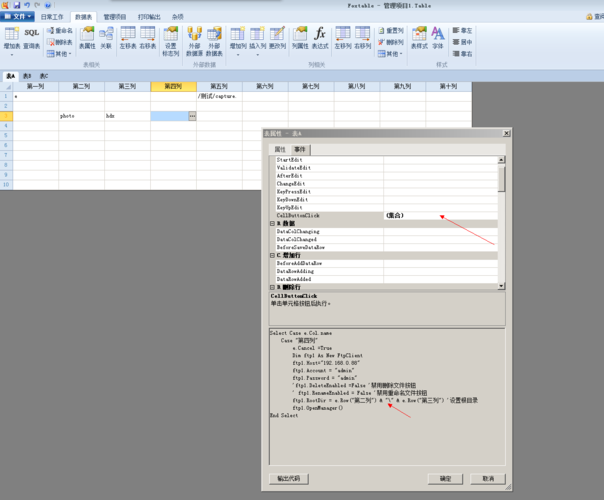The image size is (604, 500).
Task: Click the 表样式 (table style) icon
Action: [418, 38]
